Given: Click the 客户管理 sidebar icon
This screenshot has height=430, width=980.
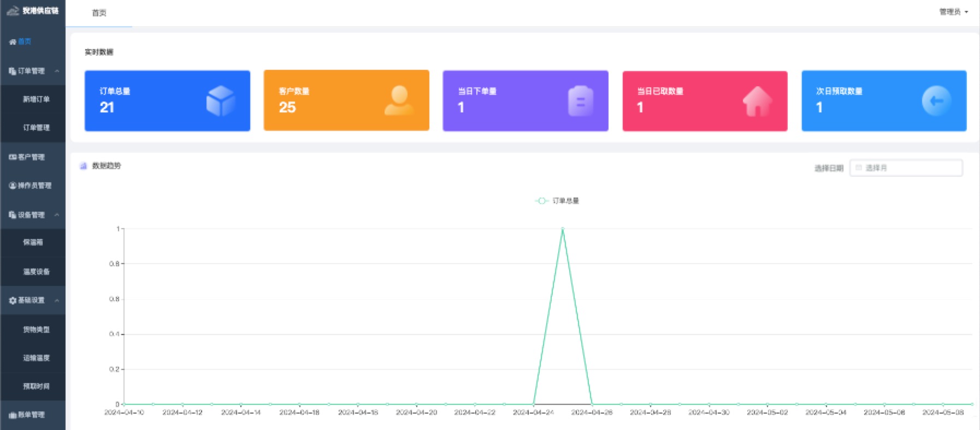Looking at the screenshot, I should pyautogui.click(x=13, y=157).
